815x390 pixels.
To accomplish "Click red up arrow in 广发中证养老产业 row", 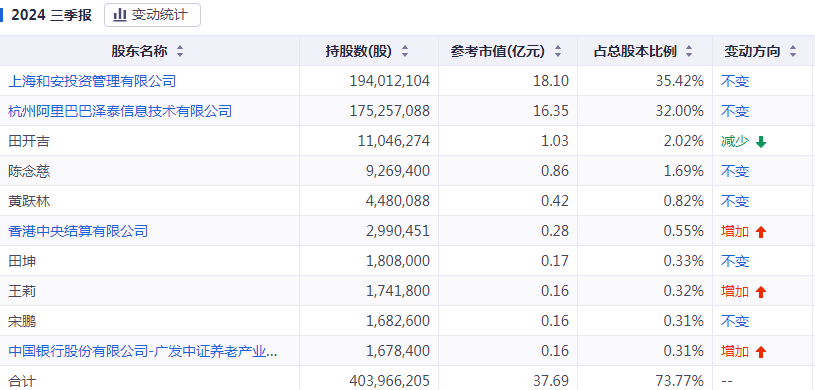I will point(760,352).
